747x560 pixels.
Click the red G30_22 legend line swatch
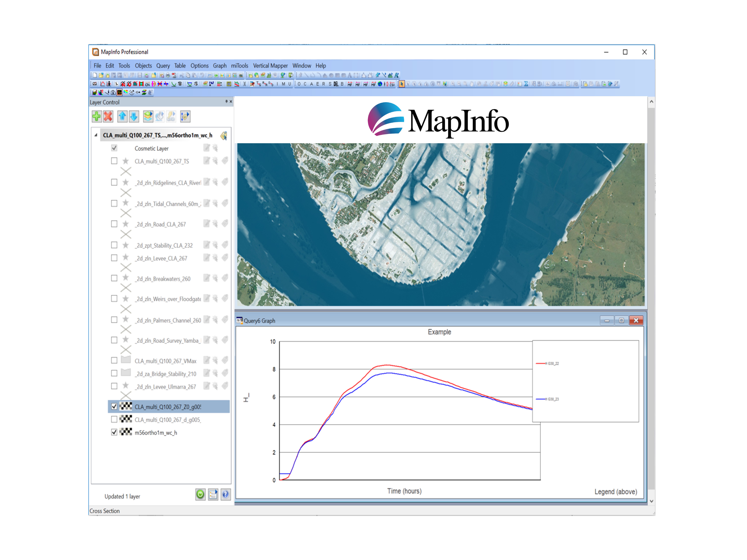click(541, 364)
